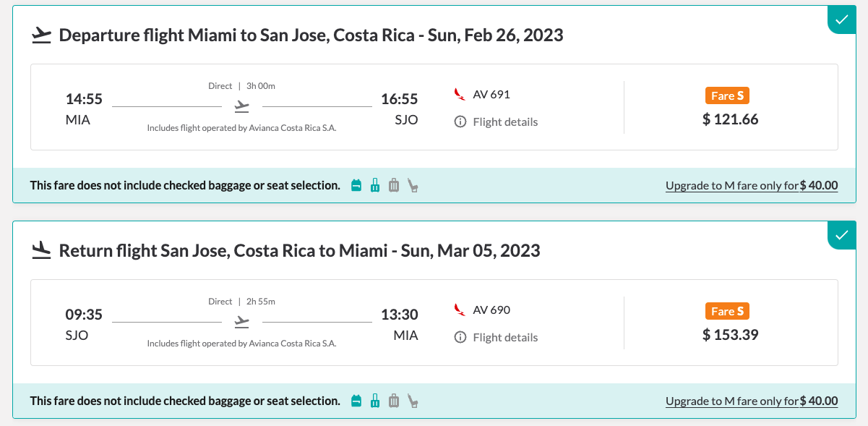Click the carry-on bag icon for return flight
Screen dimensions: 868x426
coord(374,401)
